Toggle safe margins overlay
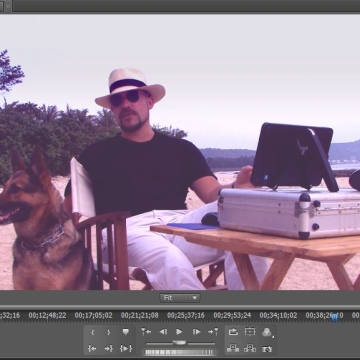360x360 pixels. coord(250,332)
